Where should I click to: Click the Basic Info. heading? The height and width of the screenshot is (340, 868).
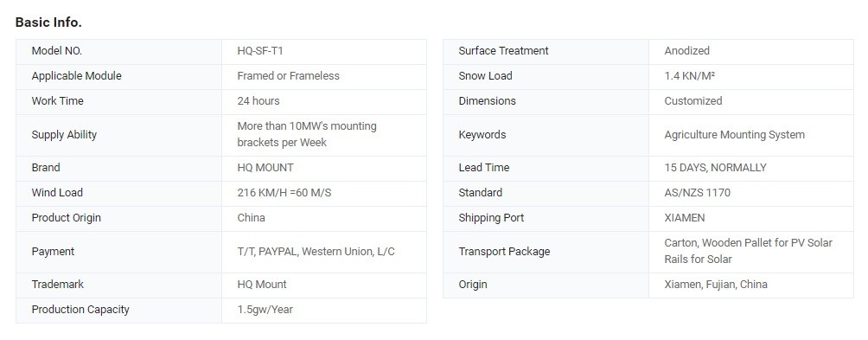48,22
